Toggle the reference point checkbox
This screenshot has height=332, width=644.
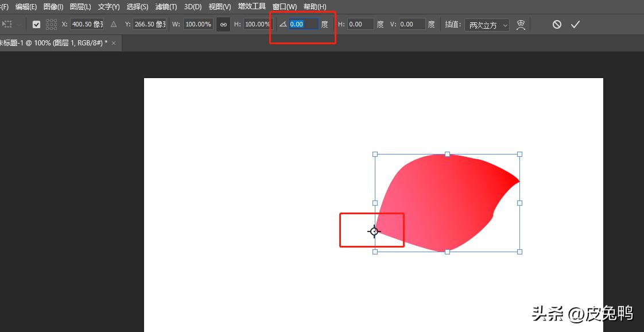click(36, 25)
